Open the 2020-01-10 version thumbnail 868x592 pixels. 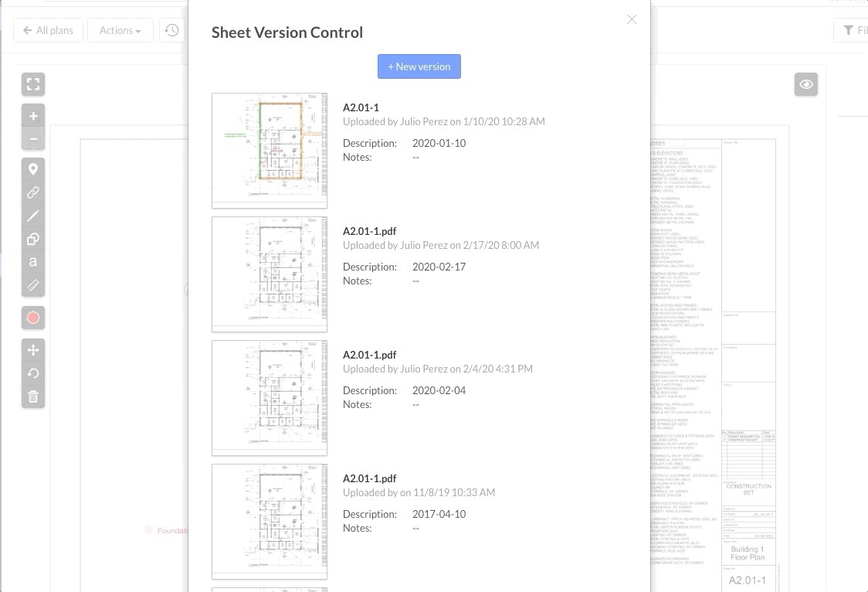click(x=270, y=151)
